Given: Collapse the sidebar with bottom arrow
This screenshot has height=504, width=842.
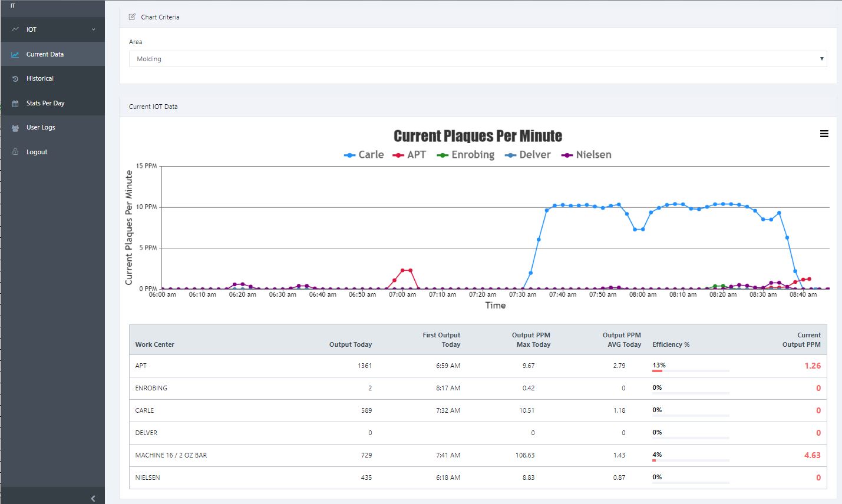Looking at the screenshot, I should click(93, 498).
